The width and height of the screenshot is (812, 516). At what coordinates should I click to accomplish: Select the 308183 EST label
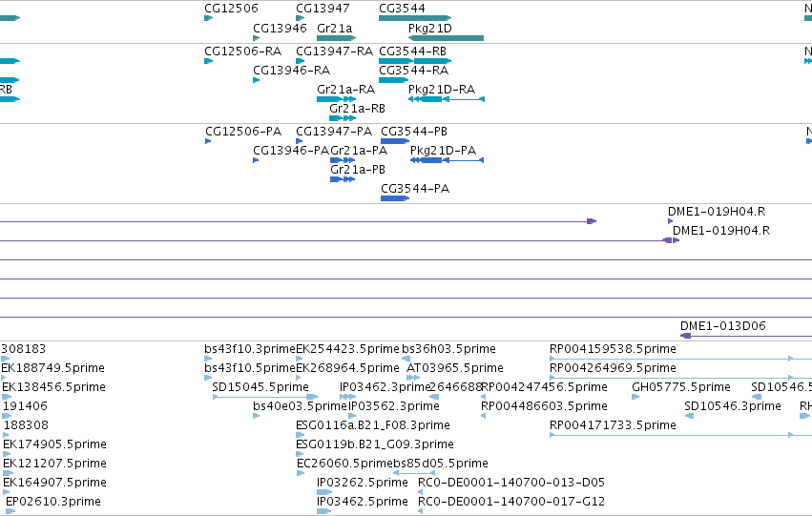[23, 349]
